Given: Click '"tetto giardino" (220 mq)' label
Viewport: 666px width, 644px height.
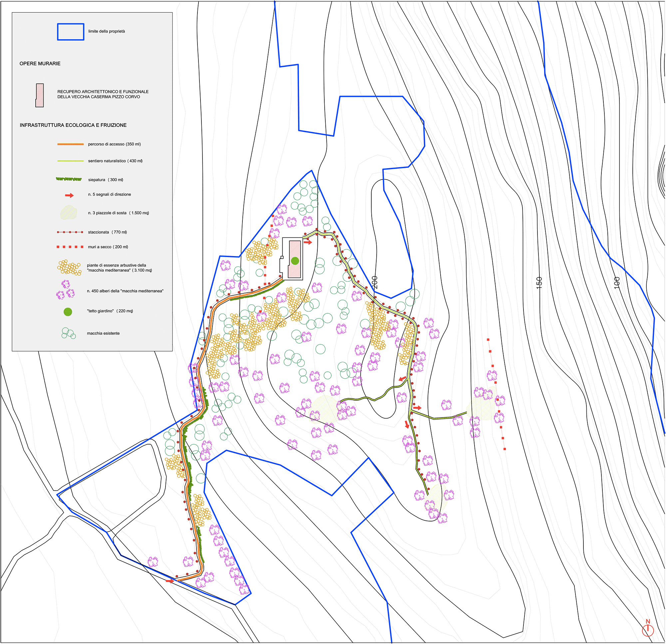Looking at the screenshot, I should coord(110,311).
